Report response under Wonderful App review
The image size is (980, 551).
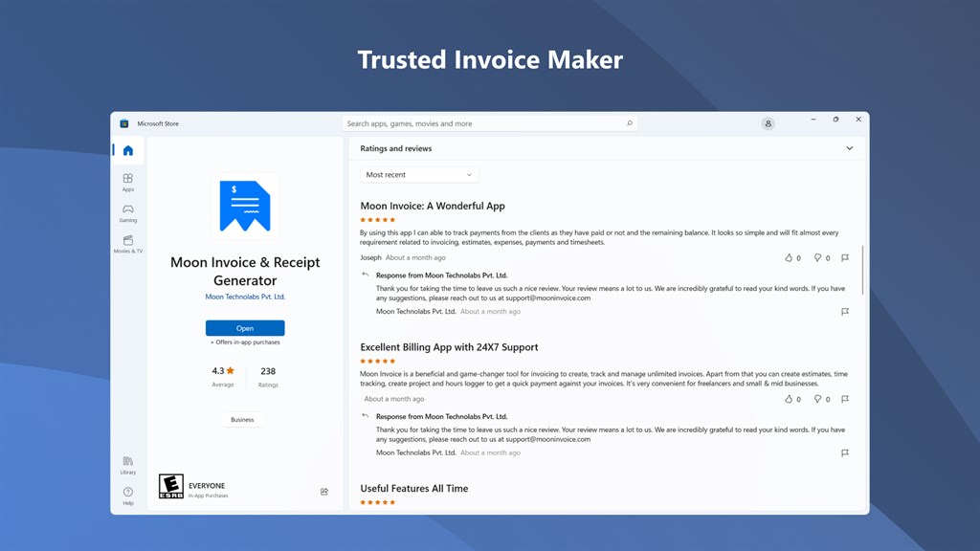(x=845, y=311)
